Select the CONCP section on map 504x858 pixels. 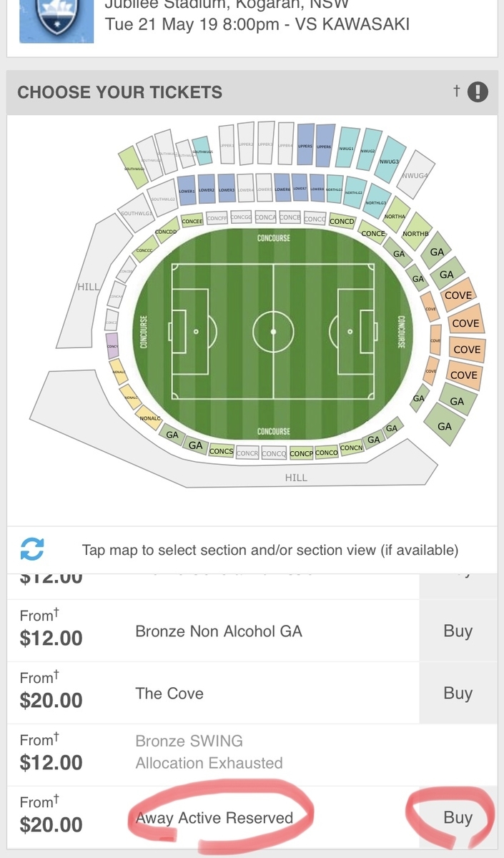click(302, 453)
